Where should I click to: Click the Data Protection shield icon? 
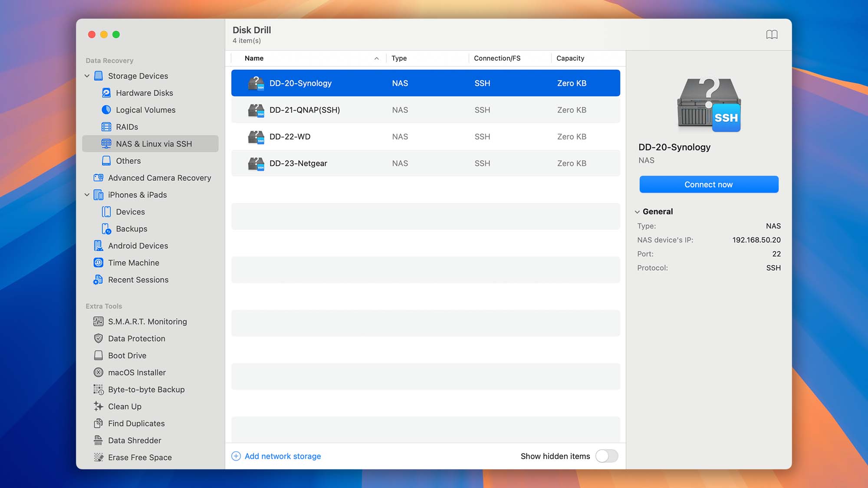pyautogui.click(x=99, y=338)
